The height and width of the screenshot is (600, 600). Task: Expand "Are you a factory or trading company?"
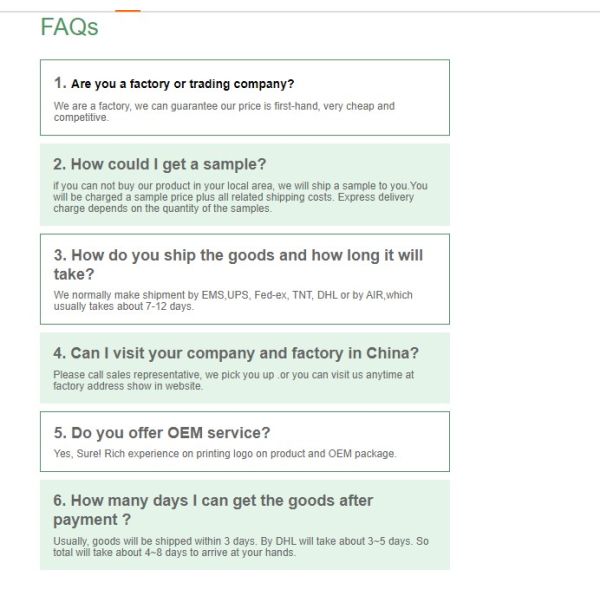[183, 84]
